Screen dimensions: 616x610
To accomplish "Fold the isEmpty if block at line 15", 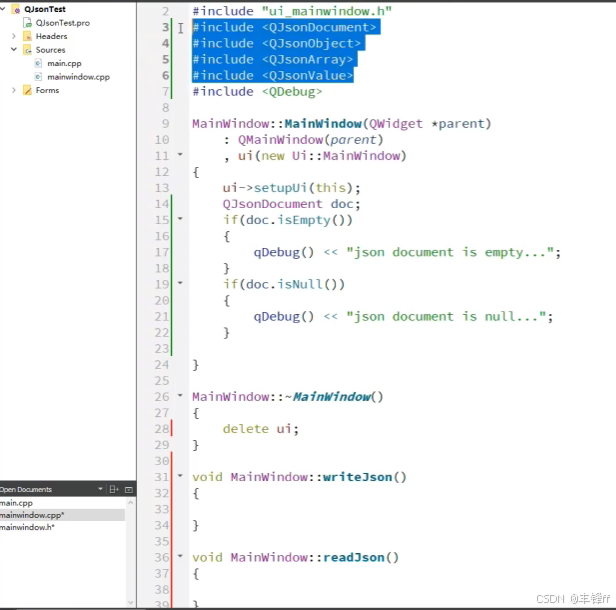I will pos(180,218).
